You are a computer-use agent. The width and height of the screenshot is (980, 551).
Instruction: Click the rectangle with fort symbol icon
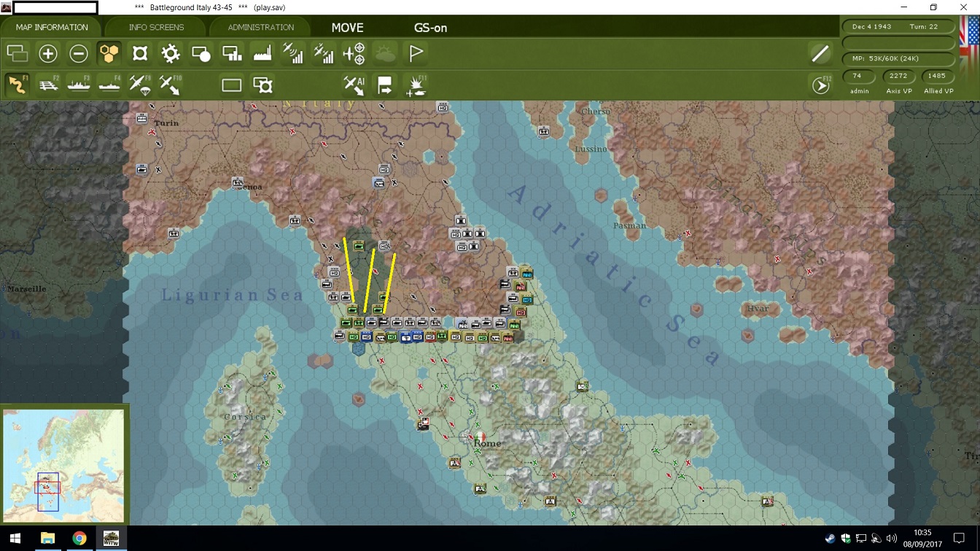[x=262, y=85]
